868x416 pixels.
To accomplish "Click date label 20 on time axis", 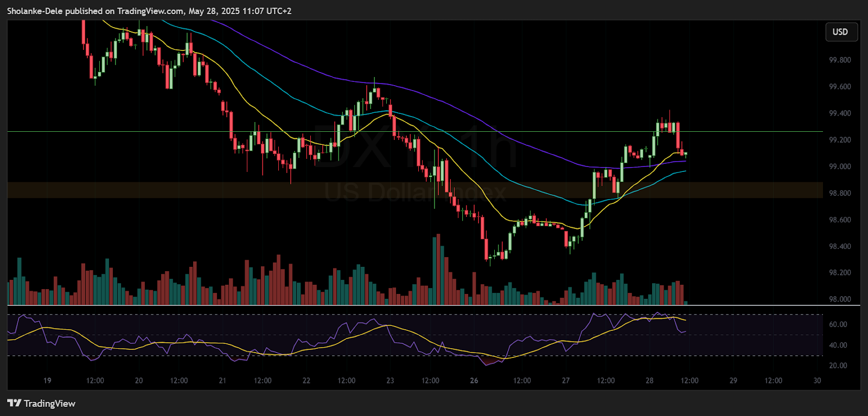I will [x=139, y=381].
